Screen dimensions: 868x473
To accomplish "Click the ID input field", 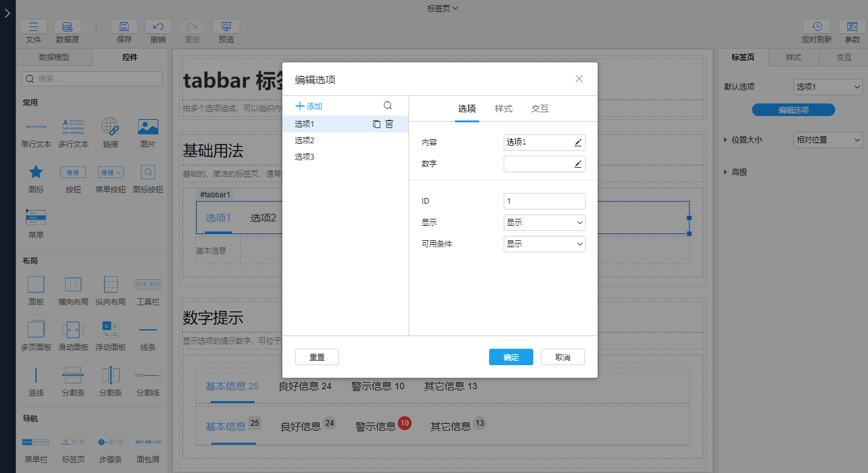I will (544, 201).
